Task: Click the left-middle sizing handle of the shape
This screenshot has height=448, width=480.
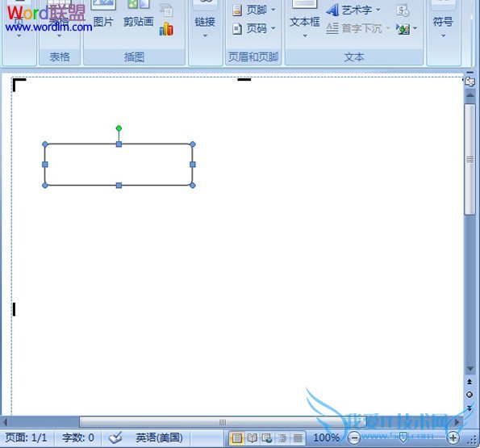Action: click(45, 165)
